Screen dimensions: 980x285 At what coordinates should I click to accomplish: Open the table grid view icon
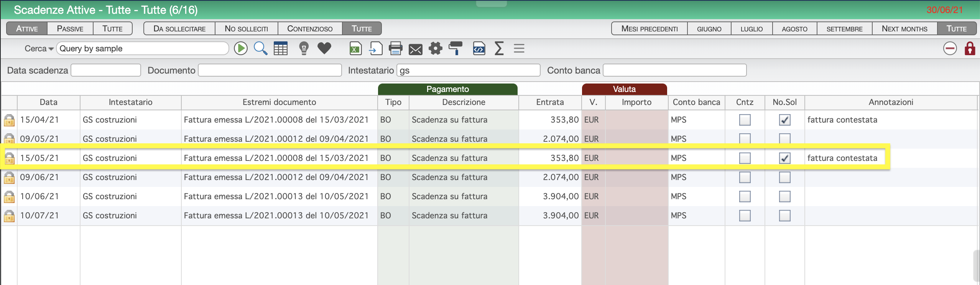pos(281,49)
